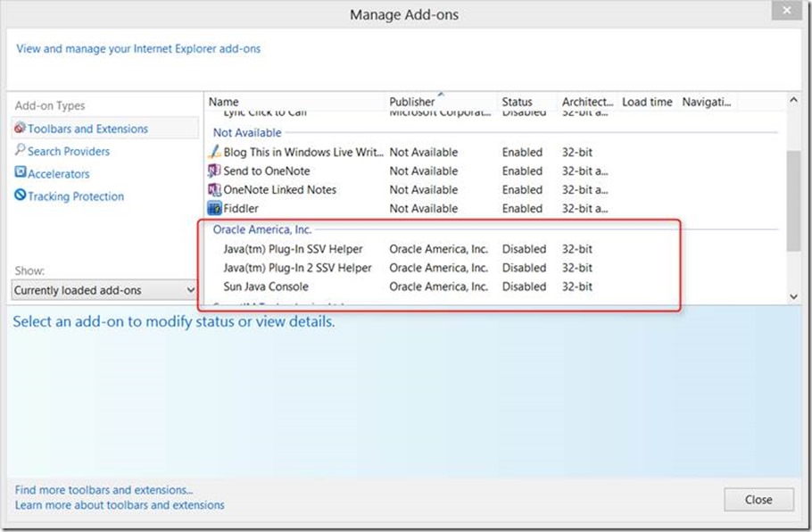
Task: Select Toolbars and Extensions add-on type
Action: [104, 129]
